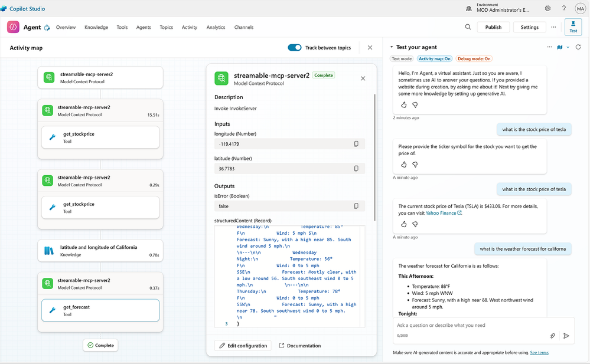Open dropdown chevron beside map icon
Viewport: 590px width, 364px height.
coord(568,47)
